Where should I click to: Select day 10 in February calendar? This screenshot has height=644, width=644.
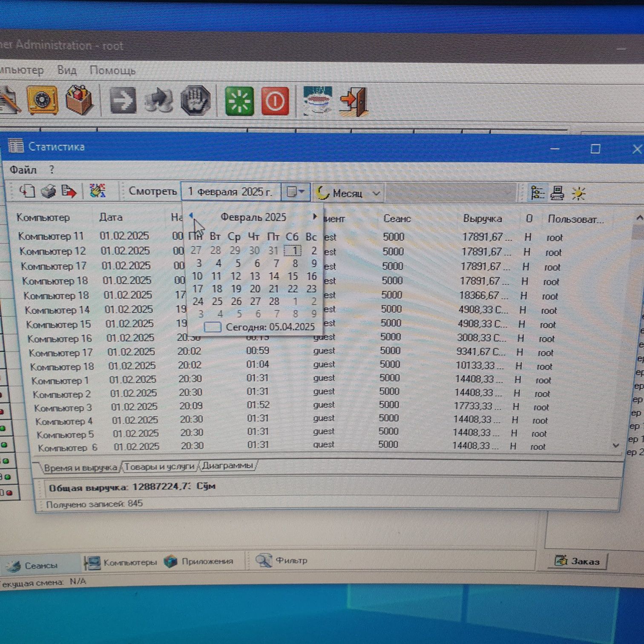[x=197, y=276]
